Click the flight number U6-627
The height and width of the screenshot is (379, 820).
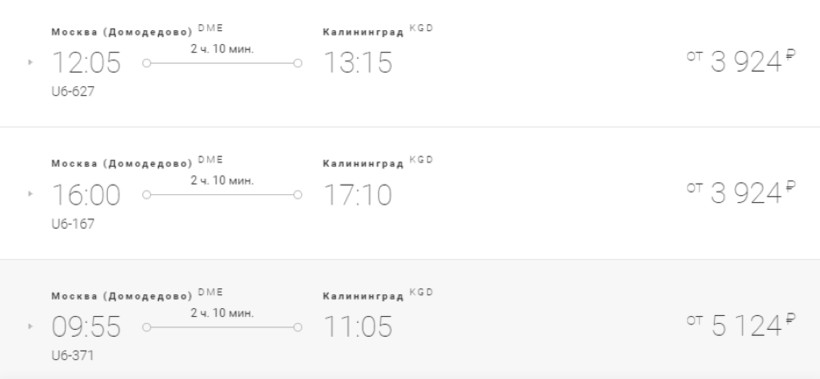pos(73,91)
